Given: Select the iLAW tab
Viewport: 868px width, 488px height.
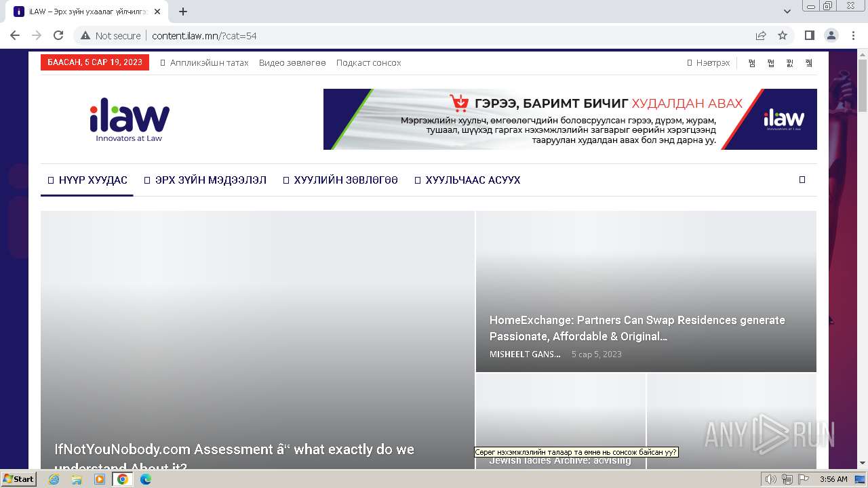Looking at the screenshot, I should pyautogui.click(x=87, y=12).
